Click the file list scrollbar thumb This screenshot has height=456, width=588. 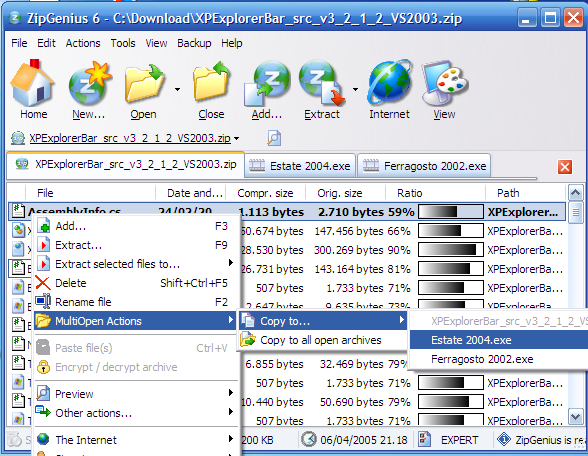click(576, 213)
